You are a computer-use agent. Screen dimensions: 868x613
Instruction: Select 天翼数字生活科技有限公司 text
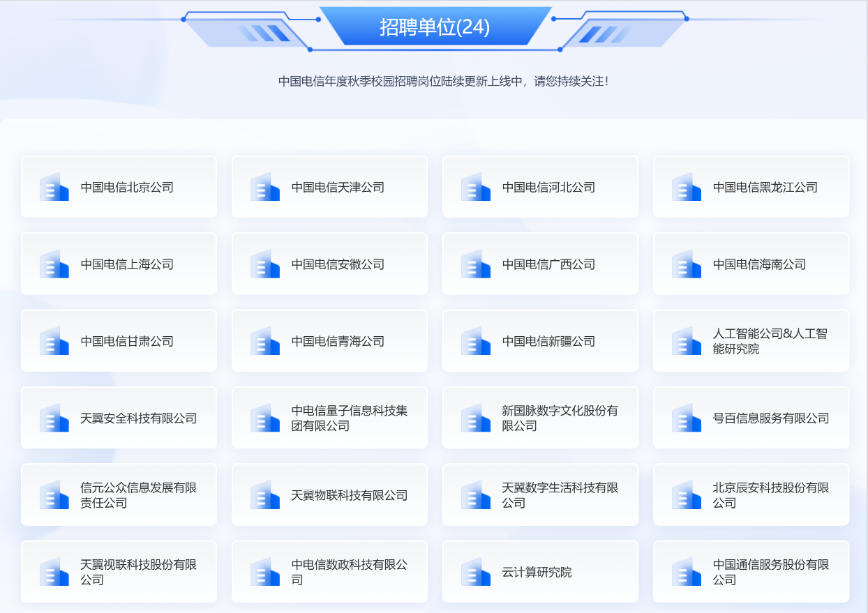[x=560, y=495]
